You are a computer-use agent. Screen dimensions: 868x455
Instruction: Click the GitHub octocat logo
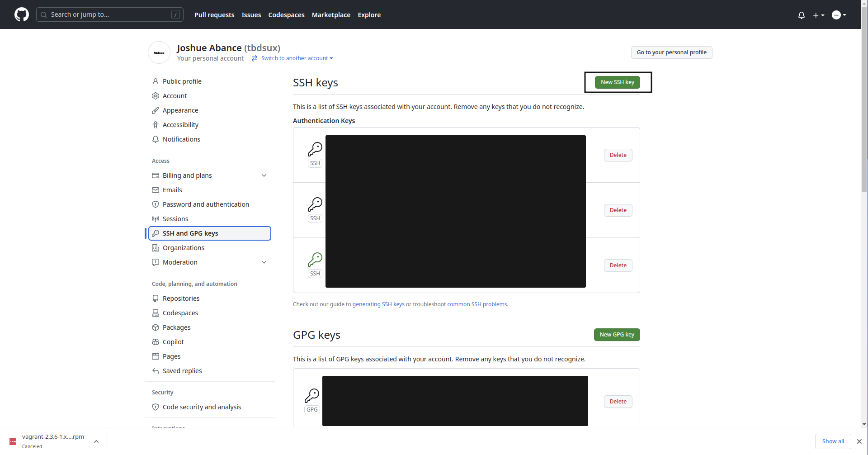[21, 14]
